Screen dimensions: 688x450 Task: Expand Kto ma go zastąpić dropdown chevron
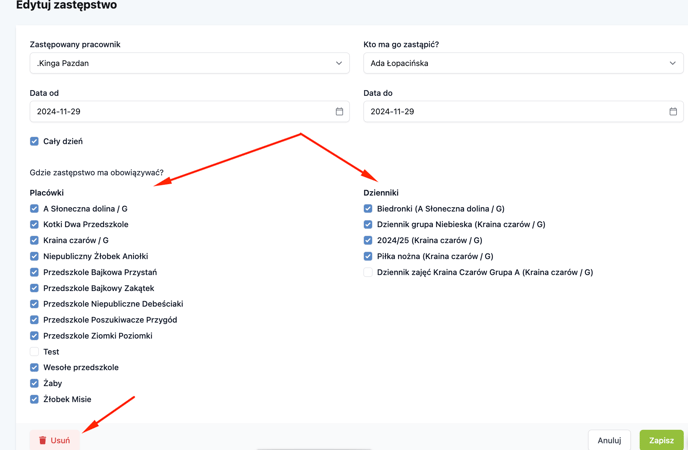pos(672,63)
